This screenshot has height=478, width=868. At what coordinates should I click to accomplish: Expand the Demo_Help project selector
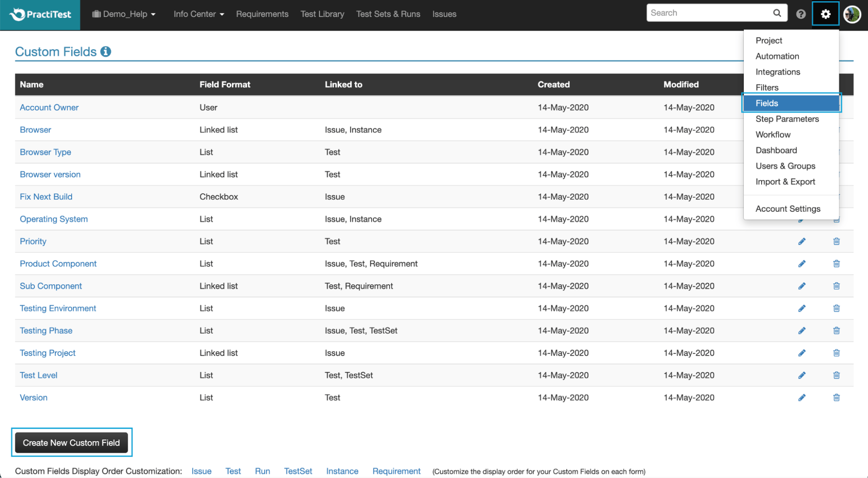point(124,13)
